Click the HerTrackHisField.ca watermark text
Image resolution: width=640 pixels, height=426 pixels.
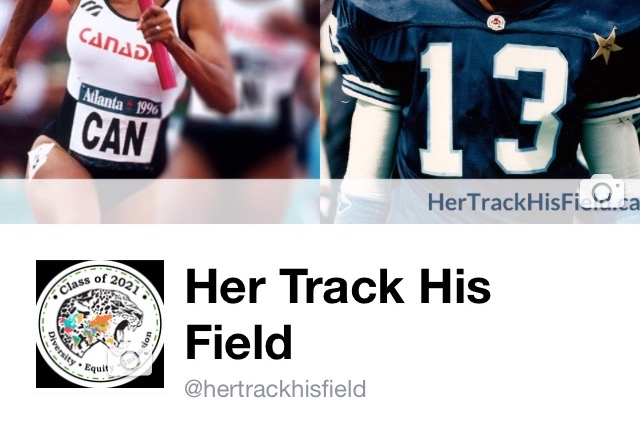pyautogui.click(x=533, y=202)
